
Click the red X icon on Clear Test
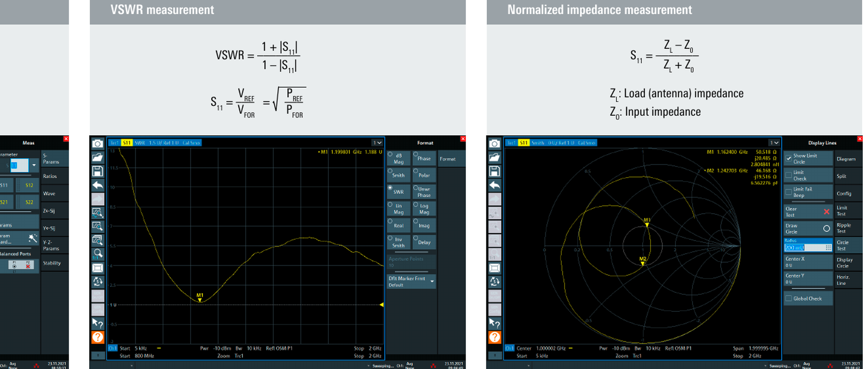[x=826, y=212]
